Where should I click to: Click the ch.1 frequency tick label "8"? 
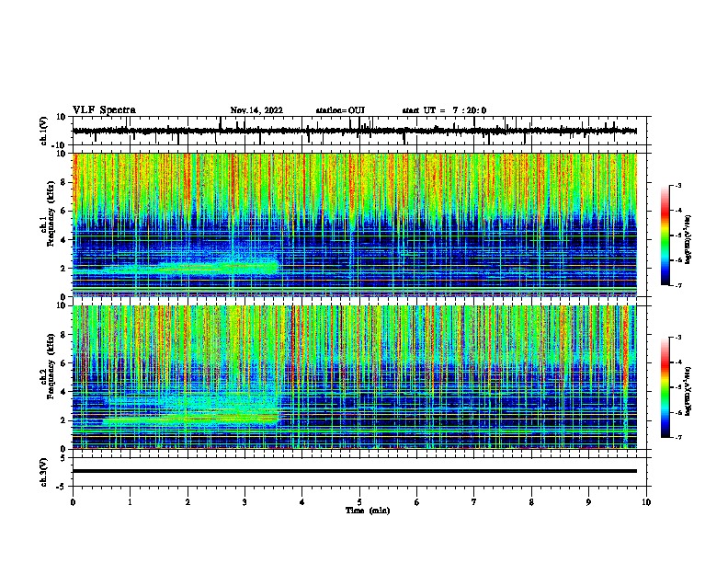pos(63,182)
